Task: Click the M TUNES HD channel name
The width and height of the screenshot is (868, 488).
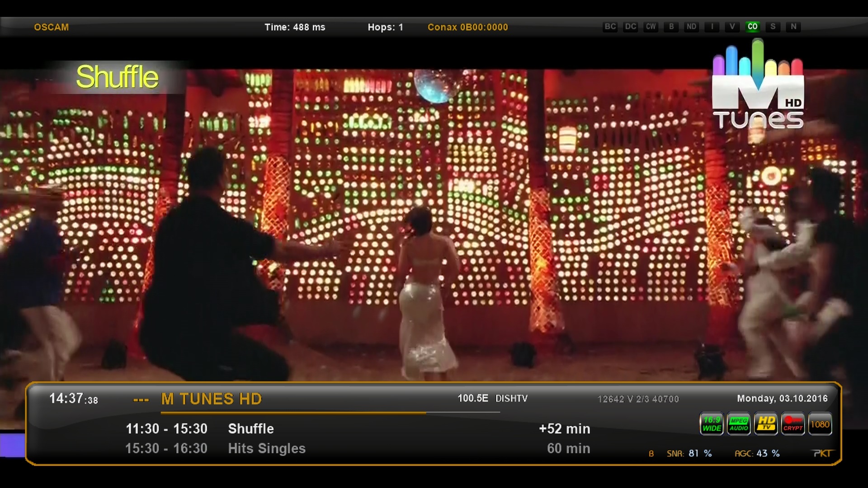Action: (212, 399)
